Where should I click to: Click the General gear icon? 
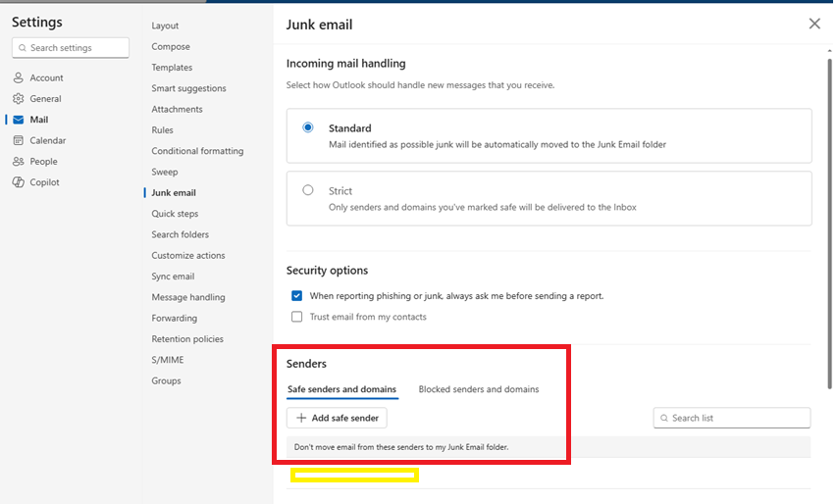[18, 99]
